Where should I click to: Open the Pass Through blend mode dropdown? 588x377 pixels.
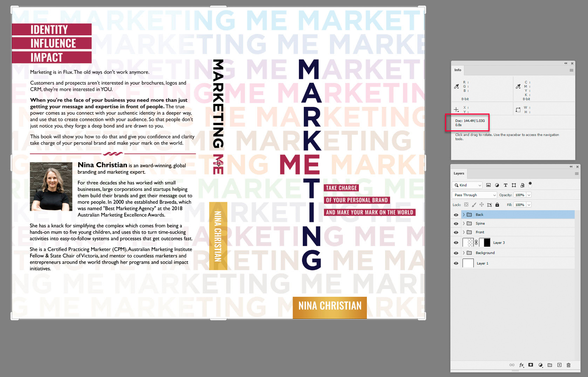click(x=474, y=195)
